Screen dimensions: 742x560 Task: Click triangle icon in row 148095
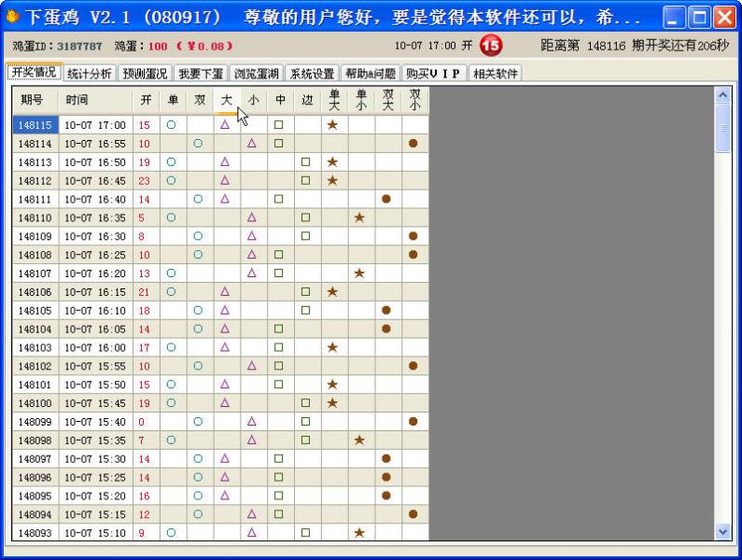coord(225,496)
